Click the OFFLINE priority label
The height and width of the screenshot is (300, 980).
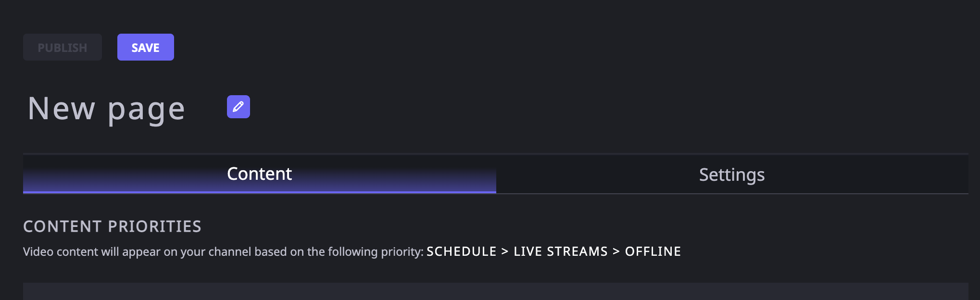(653, 251)
